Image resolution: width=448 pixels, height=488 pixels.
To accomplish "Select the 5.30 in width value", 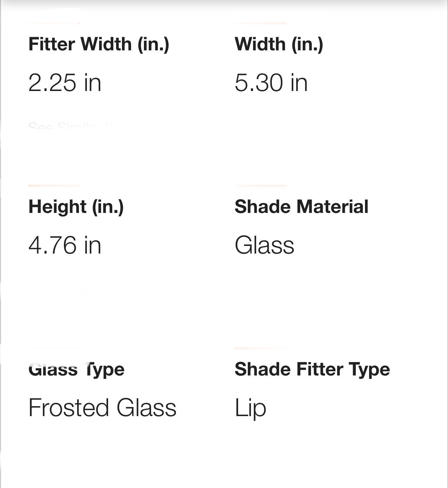I will pyautogui.click(x=271, y=83).
